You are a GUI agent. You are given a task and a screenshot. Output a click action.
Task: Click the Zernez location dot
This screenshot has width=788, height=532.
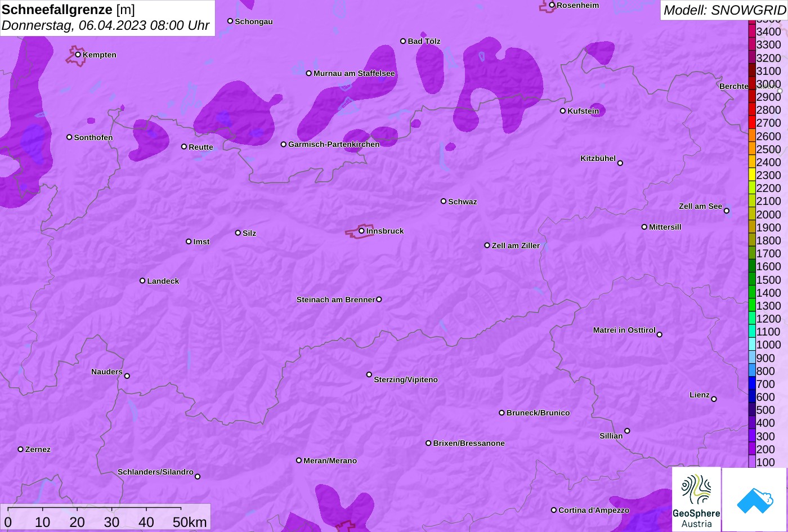(21, 449)
